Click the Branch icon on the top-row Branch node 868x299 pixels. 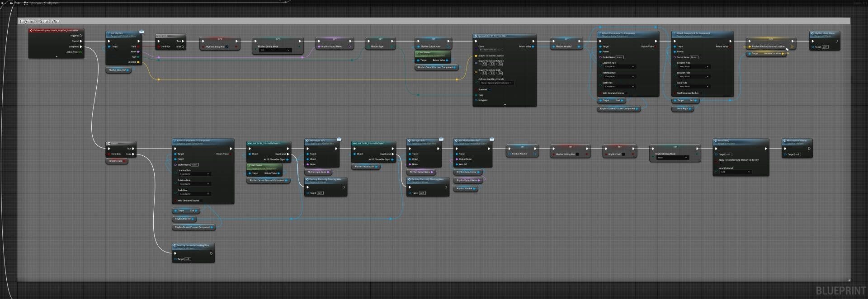[158, 36]
